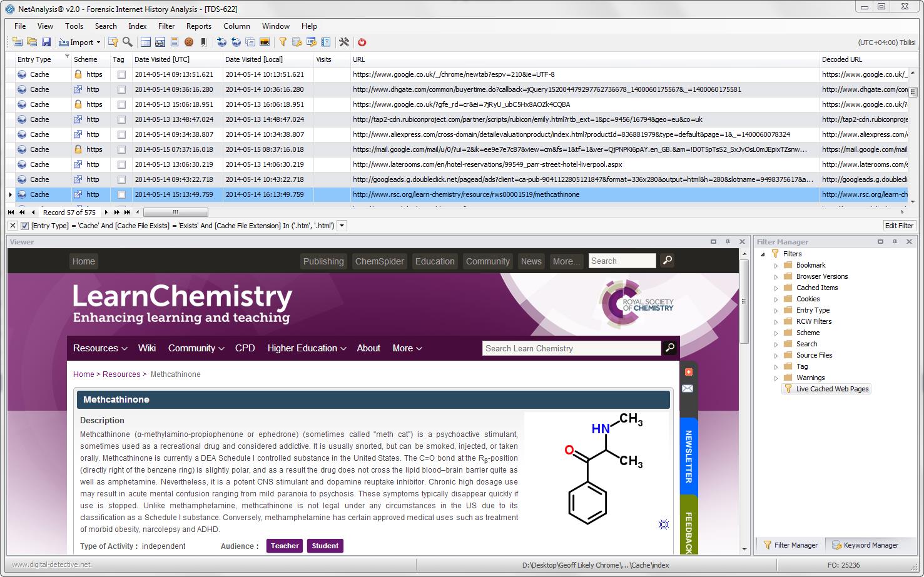The width and height of the screenshot is (924, 577).
Task: Expand the RCW Filters folder
Action: [776, 322]
